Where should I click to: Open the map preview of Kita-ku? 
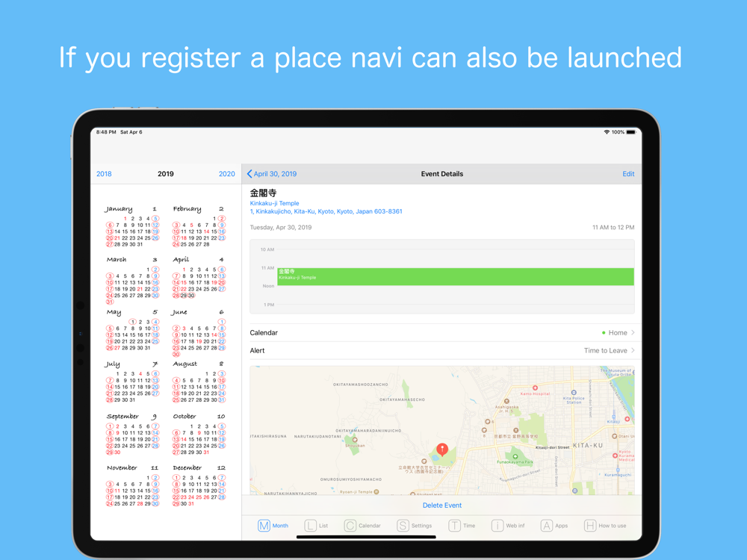[x=441, y=431]
